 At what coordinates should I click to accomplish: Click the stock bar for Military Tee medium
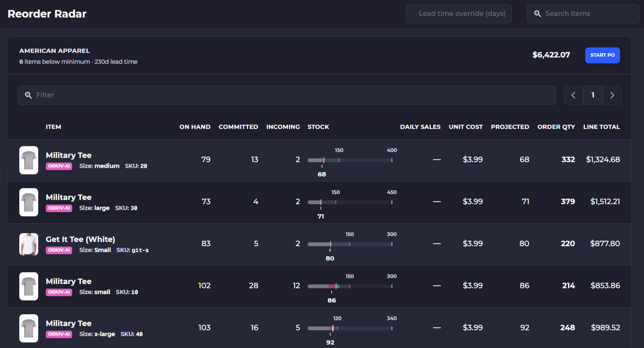350,160
